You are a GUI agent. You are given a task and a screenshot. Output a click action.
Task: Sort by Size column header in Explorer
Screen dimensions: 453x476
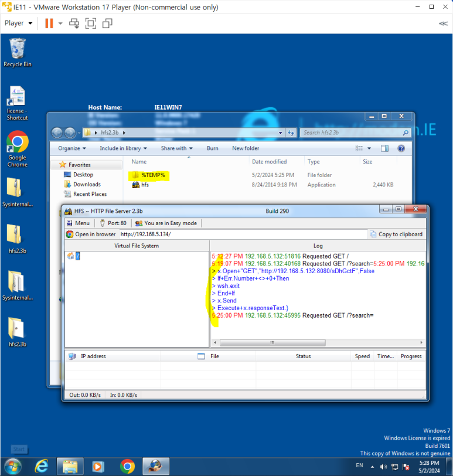coord(367,162)
